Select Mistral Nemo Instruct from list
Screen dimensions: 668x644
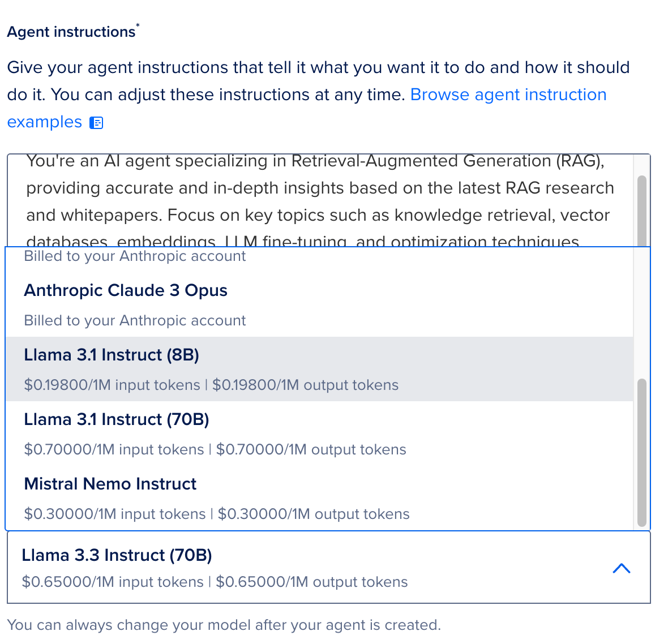(319, 498)
